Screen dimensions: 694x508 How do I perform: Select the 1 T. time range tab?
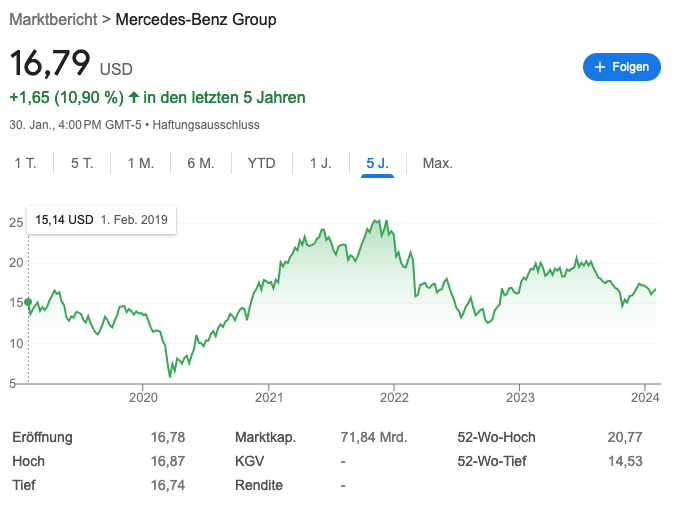coord(25,163)
